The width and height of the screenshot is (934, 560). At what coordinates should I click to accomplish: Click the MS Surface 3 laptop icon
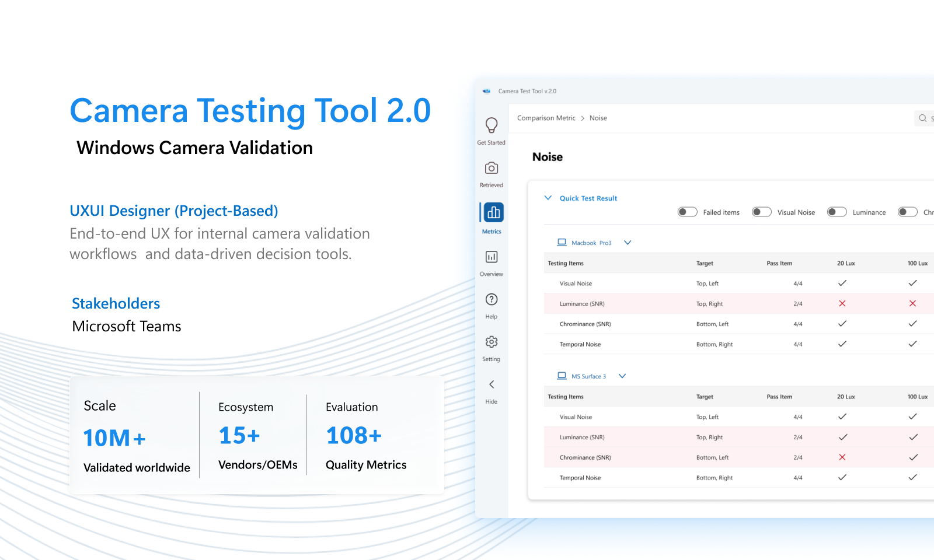pos(562,376)
